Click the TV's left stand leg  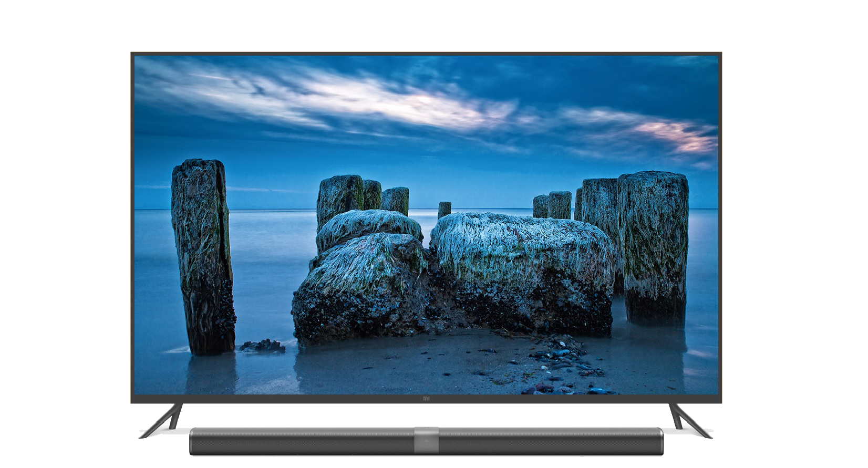tap(161, 420)
